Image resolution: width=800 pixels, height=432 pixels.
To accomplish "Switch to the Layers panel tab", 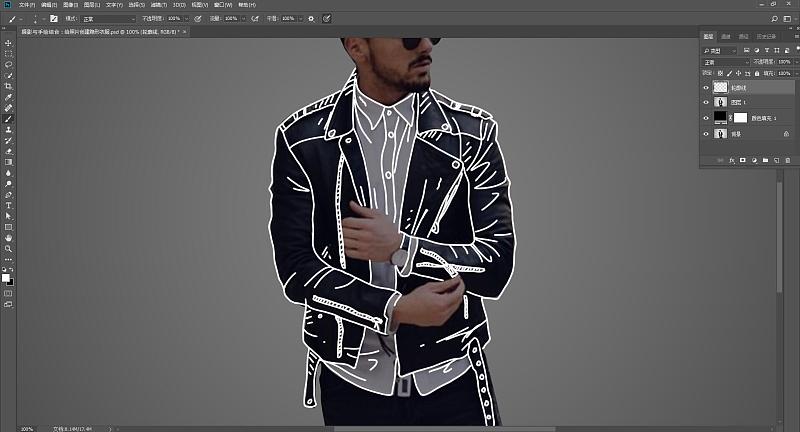I will point(708,36).
